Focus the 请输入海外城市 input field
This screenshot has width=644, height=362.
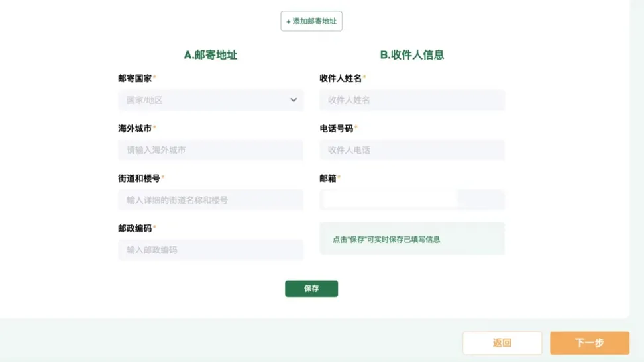[210, 150]
